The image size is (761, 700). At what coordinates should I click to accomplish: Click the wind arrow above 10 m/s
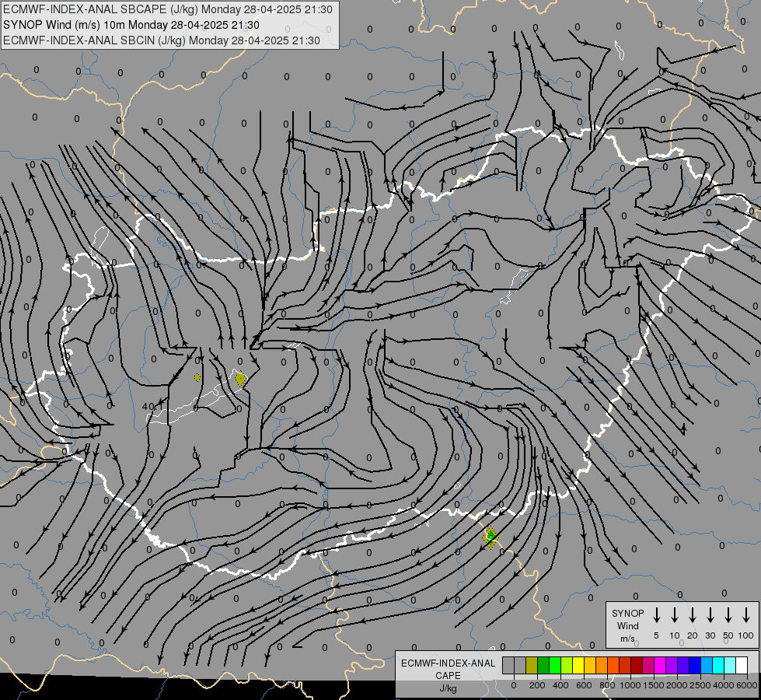pyautogui.click(x=674, y=615)
